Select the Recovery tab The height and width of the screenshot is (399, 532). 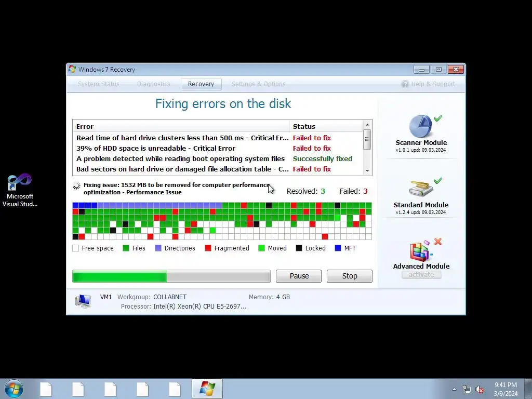tap(201, 84)
